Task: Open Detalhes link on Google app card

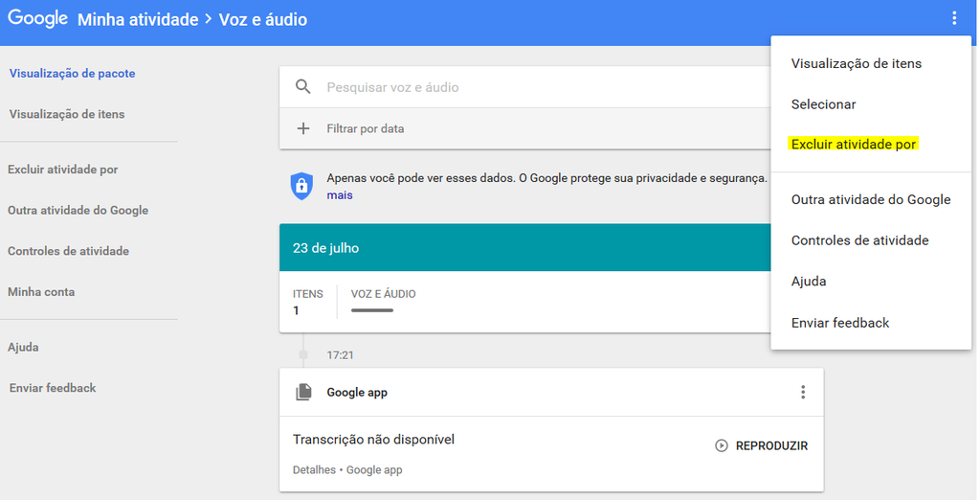Action: (x=314, y=470)
